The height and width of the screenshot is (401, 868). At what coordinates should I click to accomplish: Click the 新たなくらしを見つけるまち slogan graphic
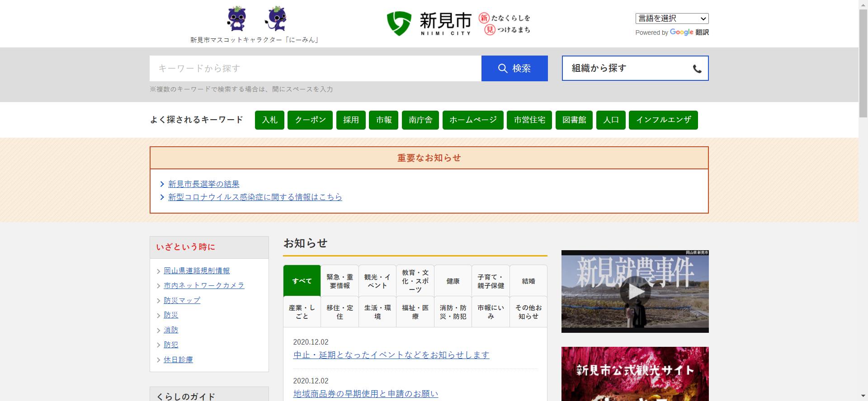click(505, 23)
